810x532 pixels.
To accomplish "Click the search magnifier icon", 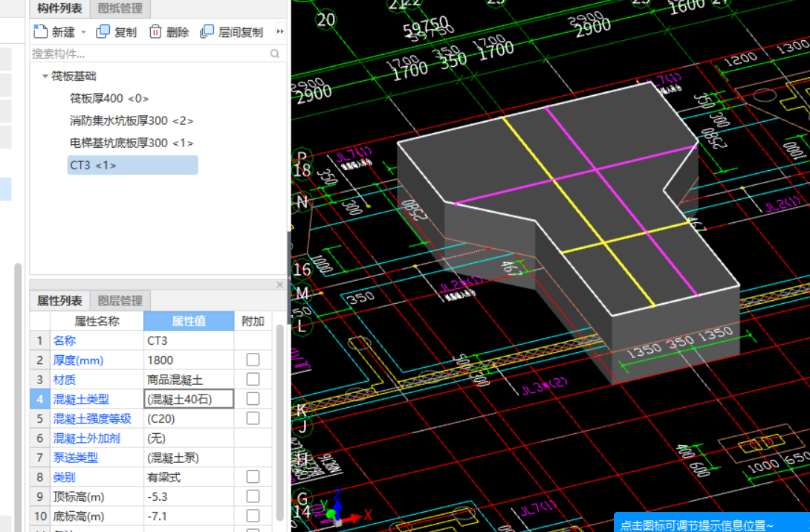I will 275,53.
